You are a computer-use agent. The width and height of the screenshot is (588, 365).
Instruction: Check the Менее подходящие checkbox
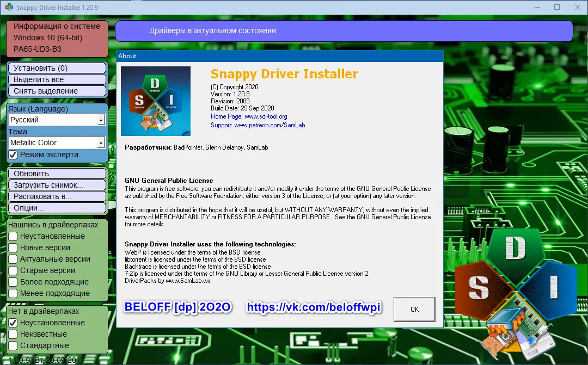click(13, 293)
